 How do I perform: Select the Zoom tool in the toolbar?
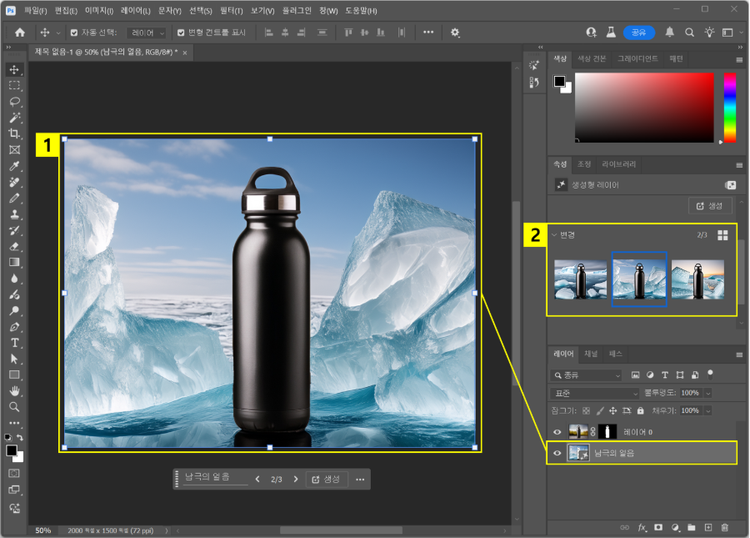(14, 407)
